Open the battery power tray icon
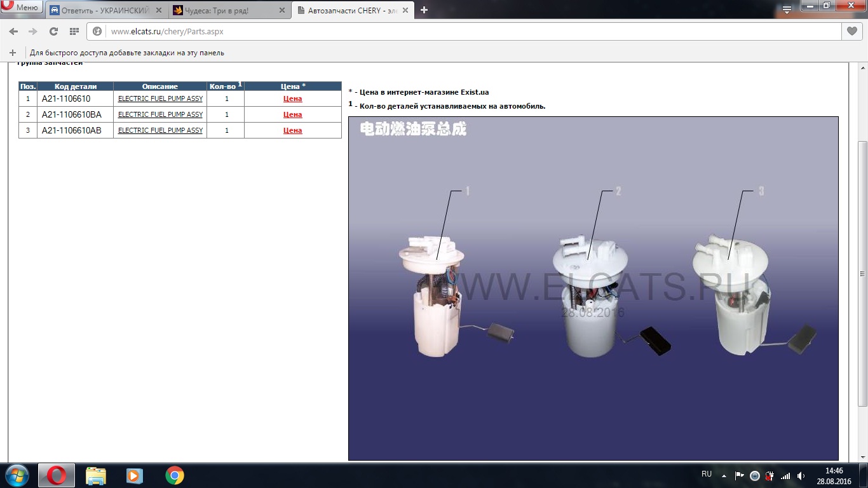Screen dimensions: 868x488 [770, 475]
